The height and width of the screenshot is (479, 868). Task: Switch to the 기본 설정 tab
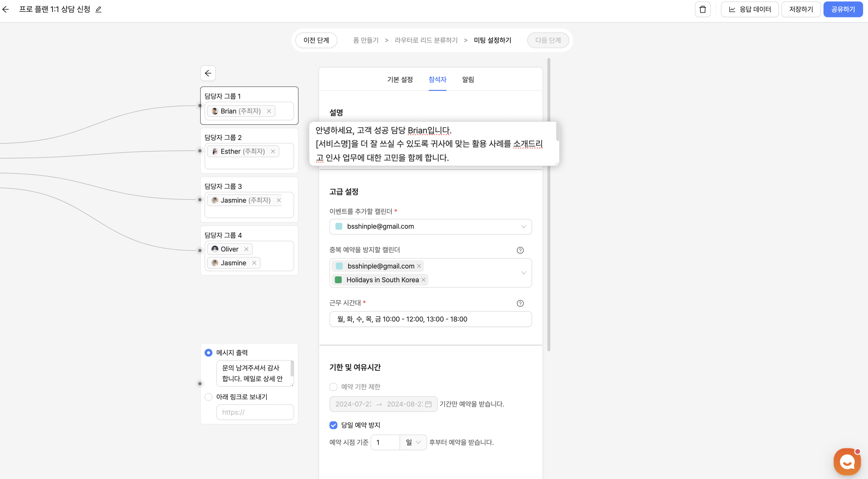pyautogui.click(x=400, y=79)
